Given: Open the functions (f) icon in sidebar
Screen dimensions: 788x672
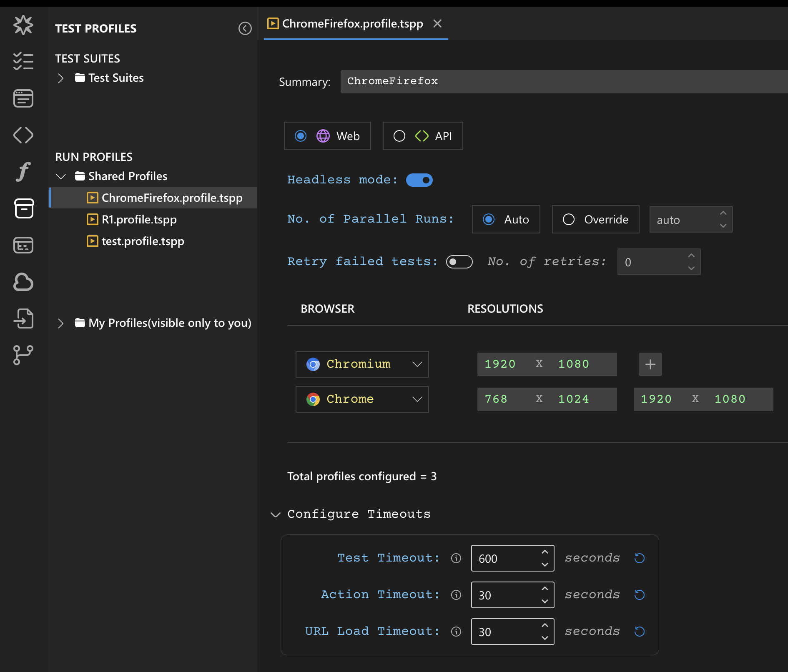Looking at the screenshot, I should pos(23,172).
